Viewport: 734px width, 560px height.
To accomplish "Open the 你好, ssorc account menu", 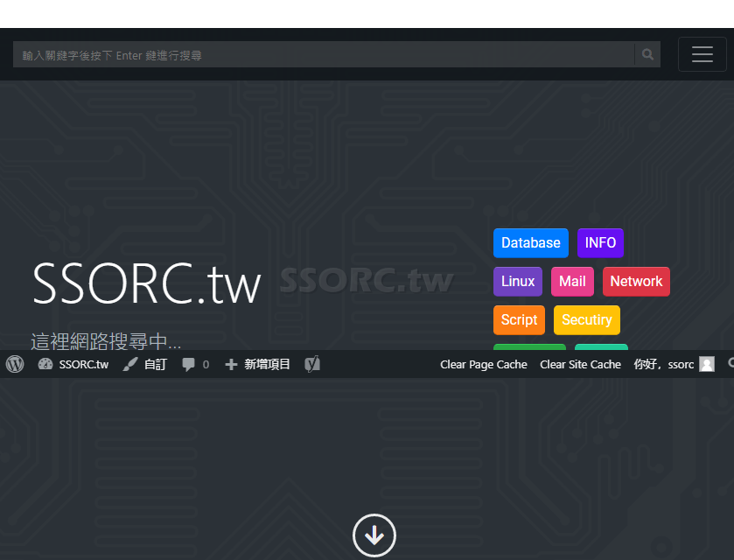I will (674, 364).
